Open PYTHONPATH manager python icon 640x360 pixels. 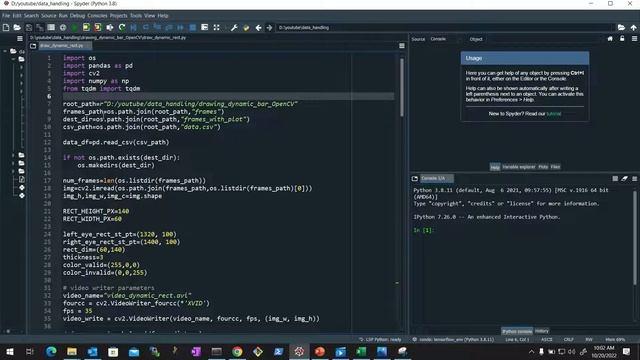(x=246, y=27)
